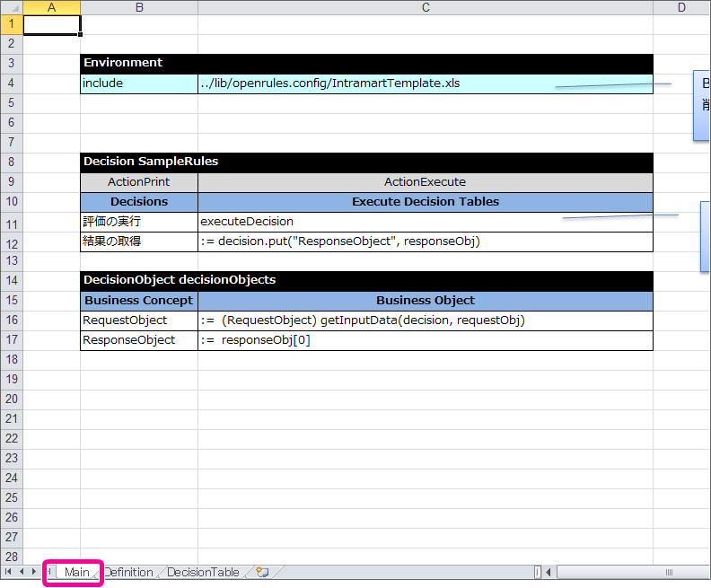Select row 17 header
711x588 pixels.
tap(12, 339)
